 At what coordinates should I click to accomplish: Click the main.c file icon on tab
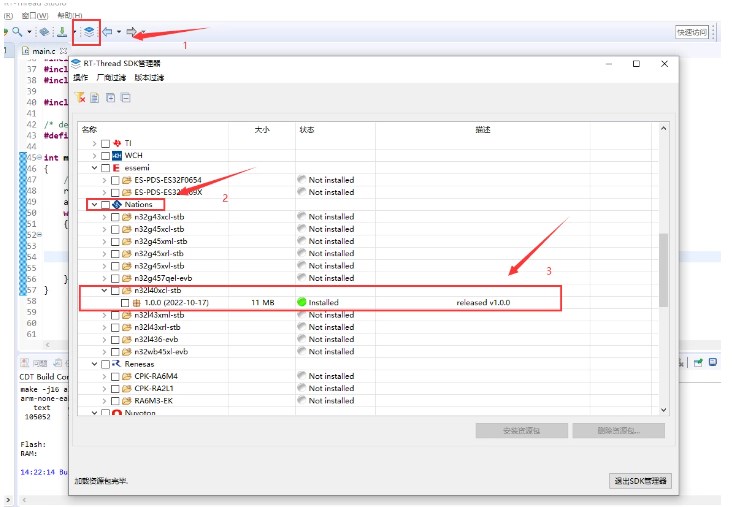(26, 51)
